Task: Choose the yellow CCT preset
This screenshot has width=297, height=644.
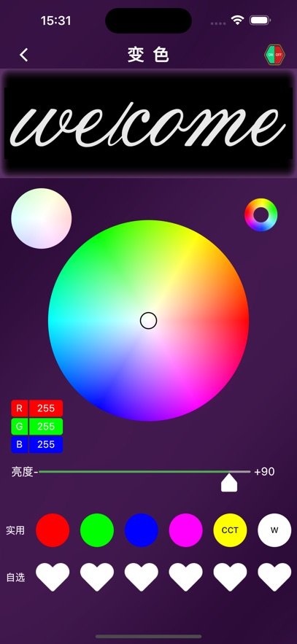Action: point(230,530)
